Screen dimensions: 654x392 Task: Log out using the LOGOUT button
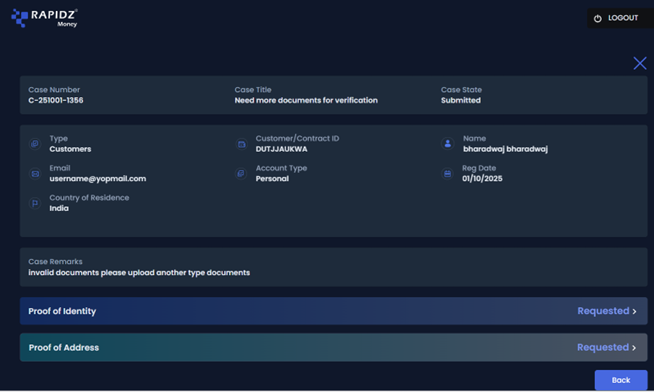(620, 18)
